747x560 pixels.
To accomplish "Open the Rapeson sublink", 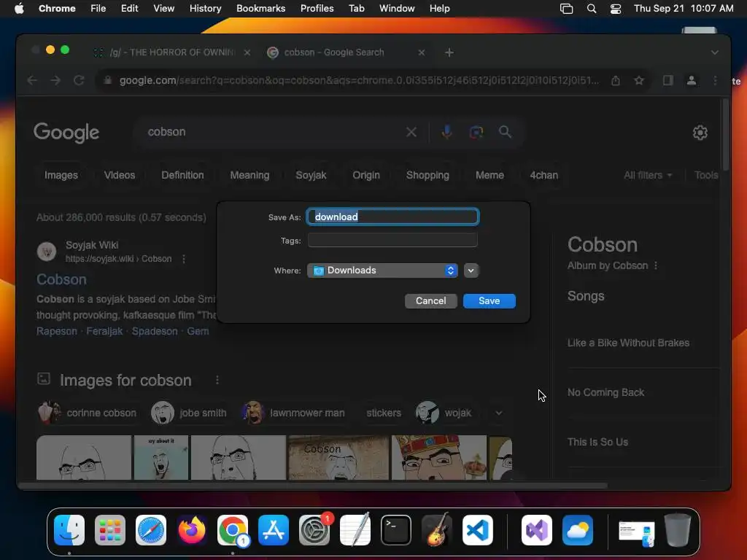I will tap(57, 331).
